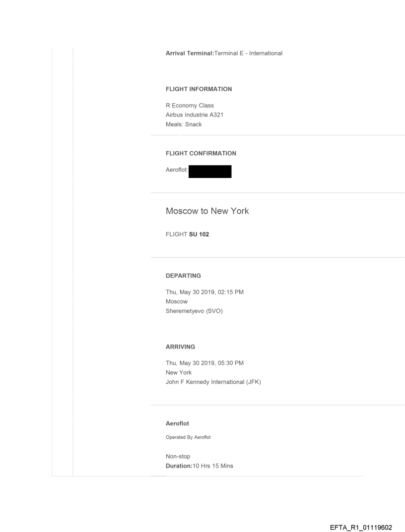The image size is (405, 532).
Task: Click the DEPARTING section heading
Action: click(x=183, y=275)
